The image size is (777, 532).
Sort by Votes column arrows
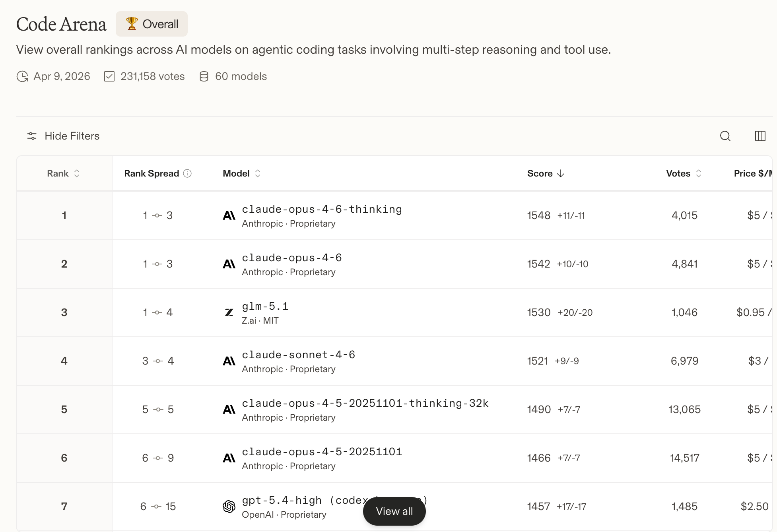(x=698, y=173)
